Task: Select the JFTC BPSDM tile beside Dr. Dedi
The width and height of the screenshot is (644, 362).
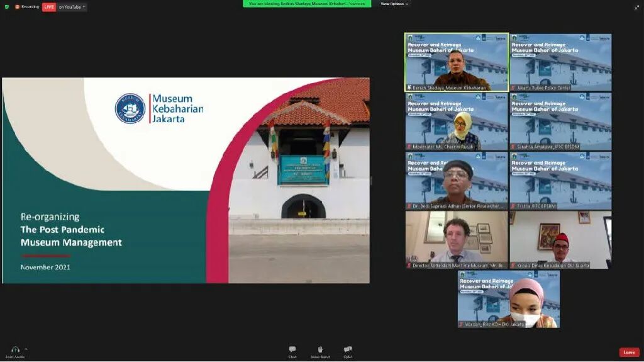Action: pyautogui.click(x=560, y=181)
